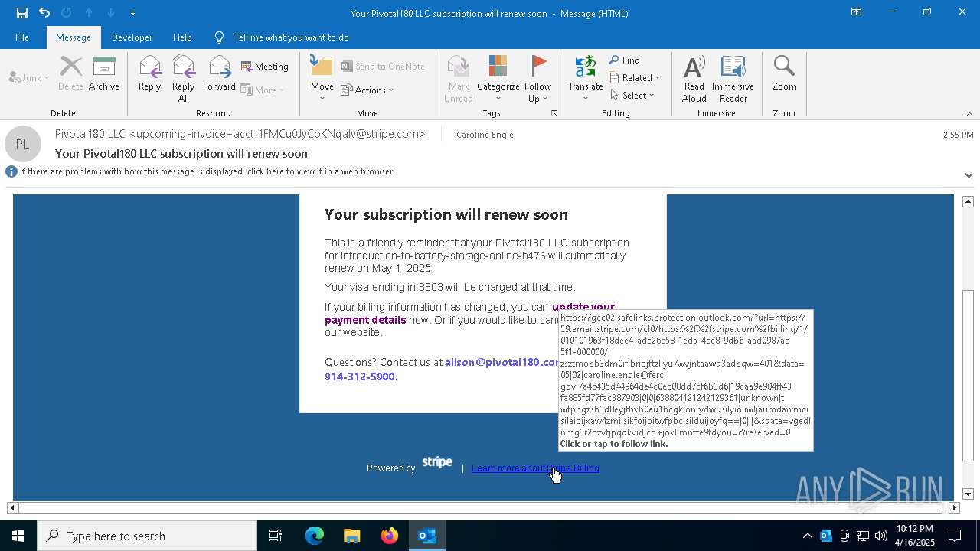Image resolution: width=980 pixels, height=551 pixels.
Task: Send message to OneNote
Action: 383,67
